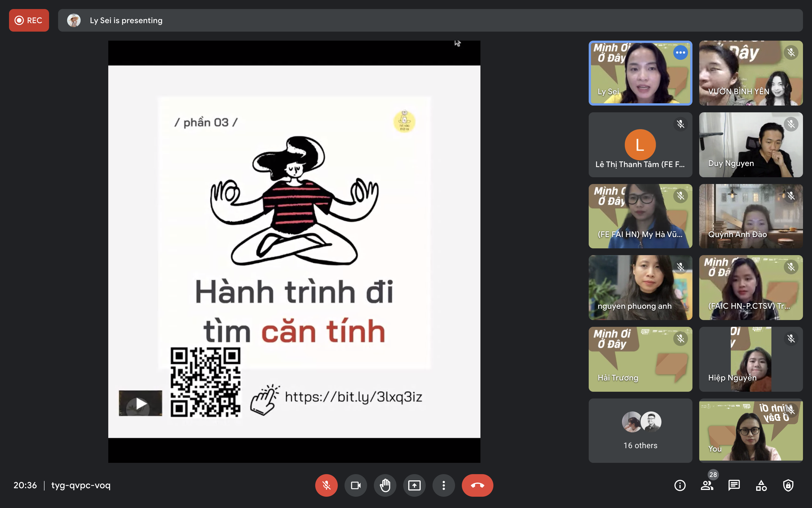Click the Hành trình đi heading text
This screenshot has height=508, width=812.
click(x=294, y=292)
